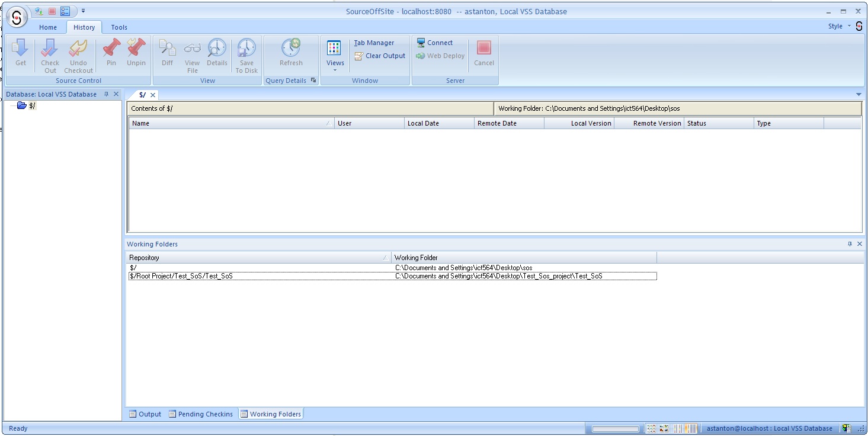This screenshot has height=436, width=868.
Task: Click the Status column header
Action: [x=719, y=123]
